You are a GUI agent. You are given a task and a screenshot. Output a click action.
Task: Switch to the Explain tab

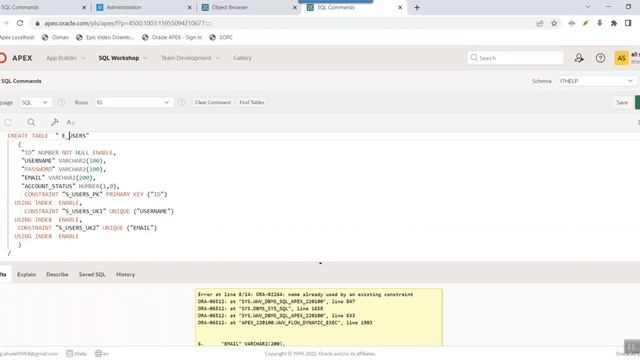27,274
